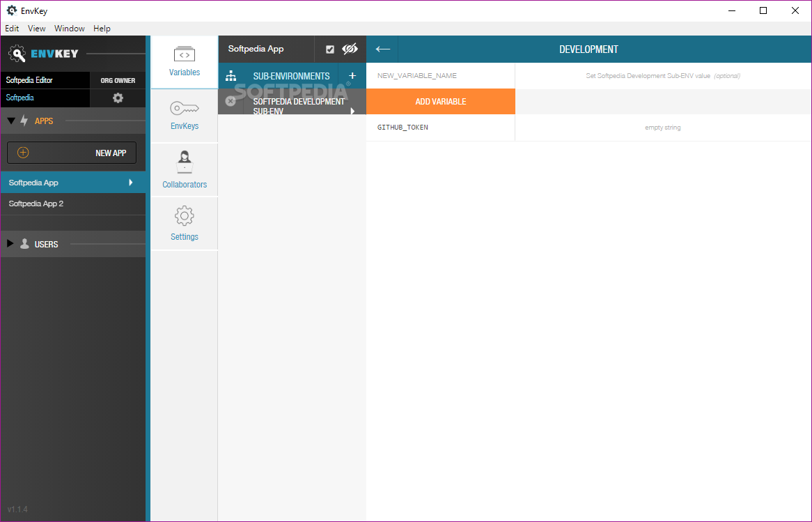Click the GITHUB_TOKEN empty string value

(663, 128)
